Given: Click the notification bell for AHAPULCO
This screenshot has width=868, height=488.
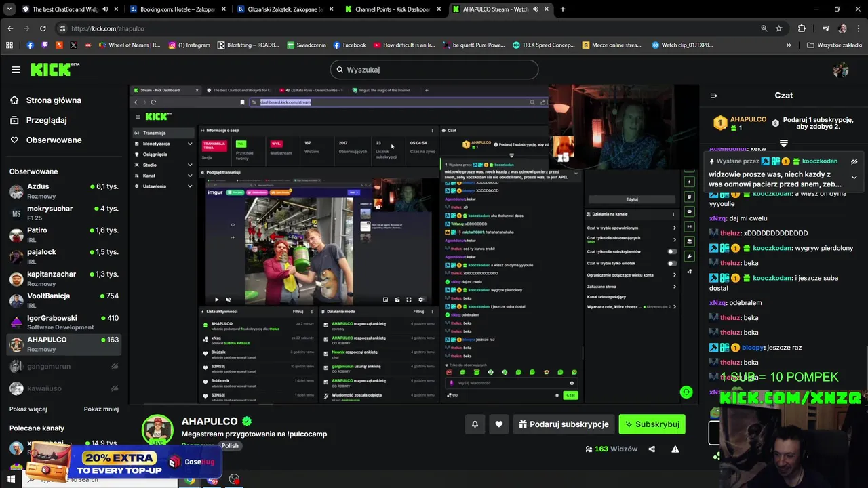Looking at the screenshot, I should [x=475, y=424].
